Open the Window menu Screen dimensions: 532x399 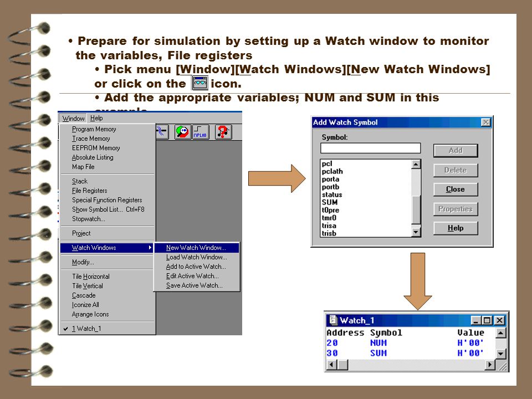pyautogui.click(x=73, y=119)
